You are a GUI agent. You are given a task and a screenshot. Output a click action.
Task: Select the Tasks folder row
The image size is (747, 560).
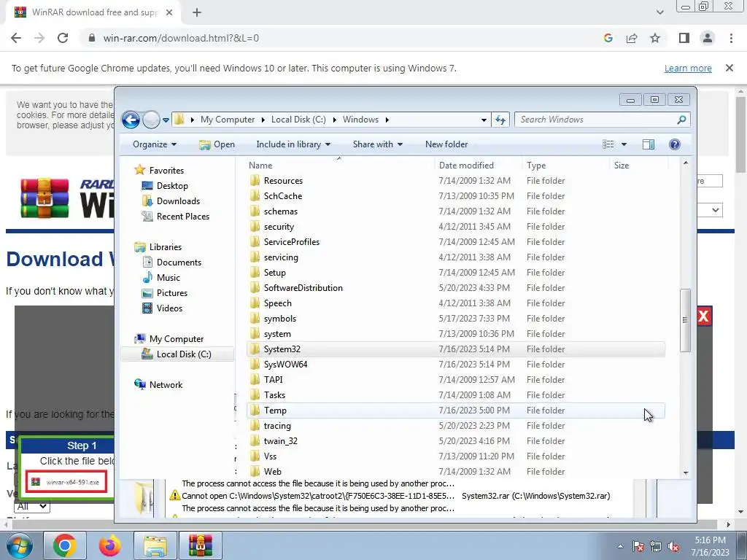[456, 395]
